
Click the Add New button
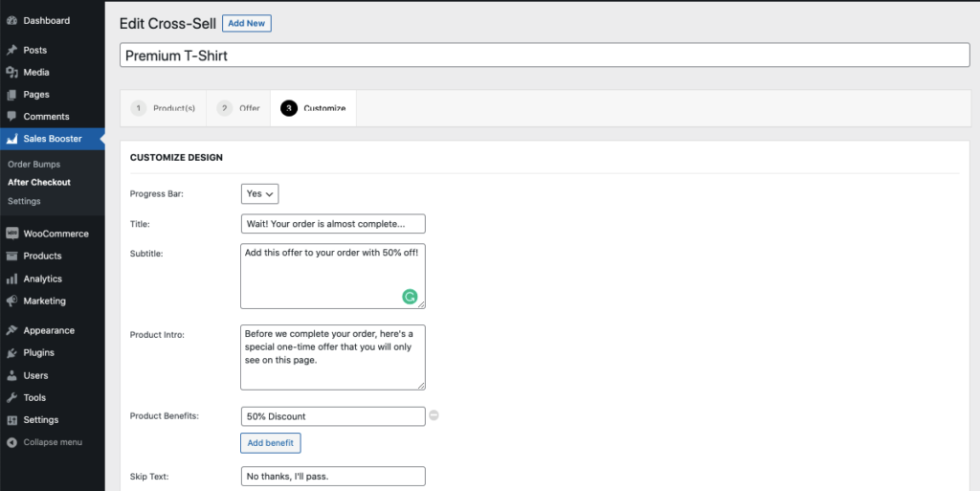[x=246, y=23]
